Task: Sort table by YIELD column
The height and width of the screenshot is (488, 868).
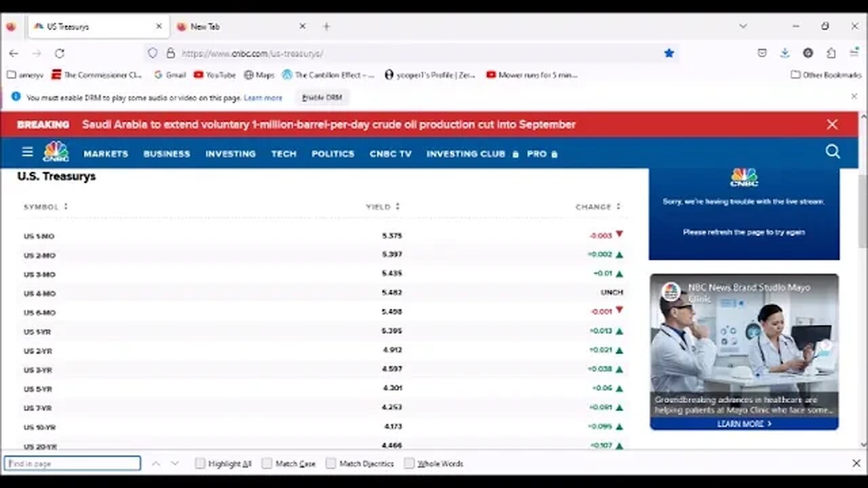Action: tap(383, 207)
